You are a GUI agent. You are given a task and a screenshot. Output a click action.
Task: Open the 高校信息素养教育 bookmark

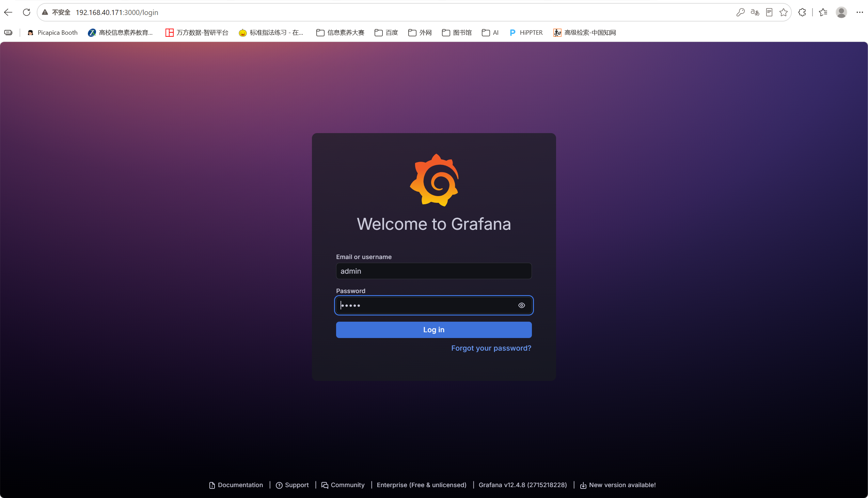pyautogui.click(x=121, y=32)
